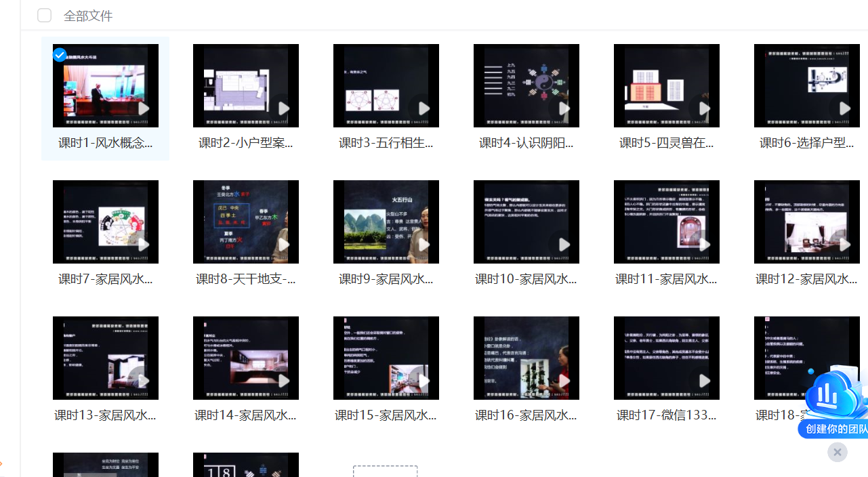Play the 课时2-小户型案 video via play icon
868x477 pixels.
pyautogui.click(x=284, y=108)
